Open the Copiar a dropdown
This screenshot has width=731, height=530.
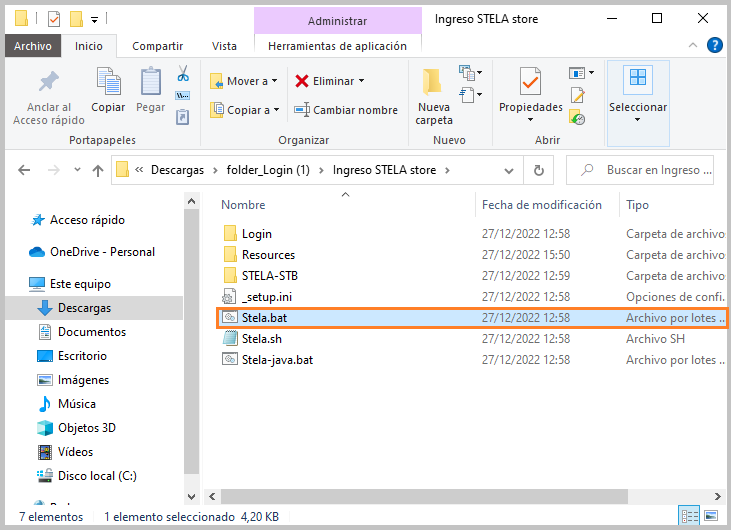coord(245,110)
